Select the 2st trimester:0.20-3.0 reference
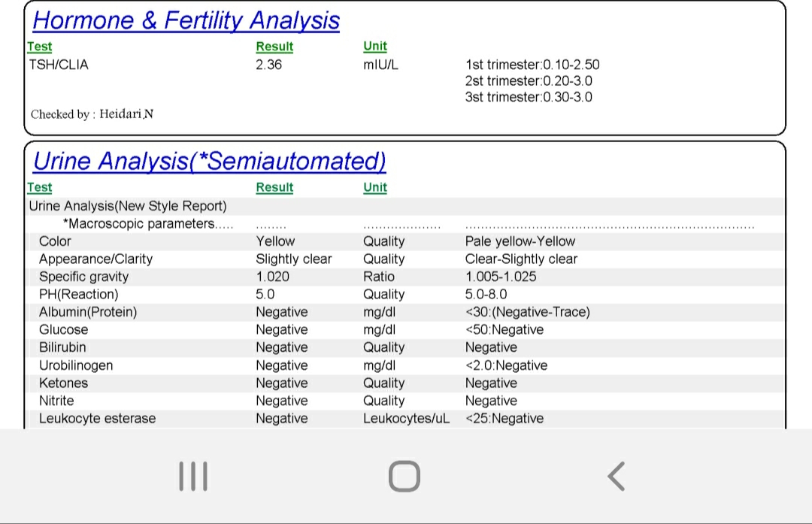This screenshot has height=524, width=812. pyautogui.click(x=529, y=80)
